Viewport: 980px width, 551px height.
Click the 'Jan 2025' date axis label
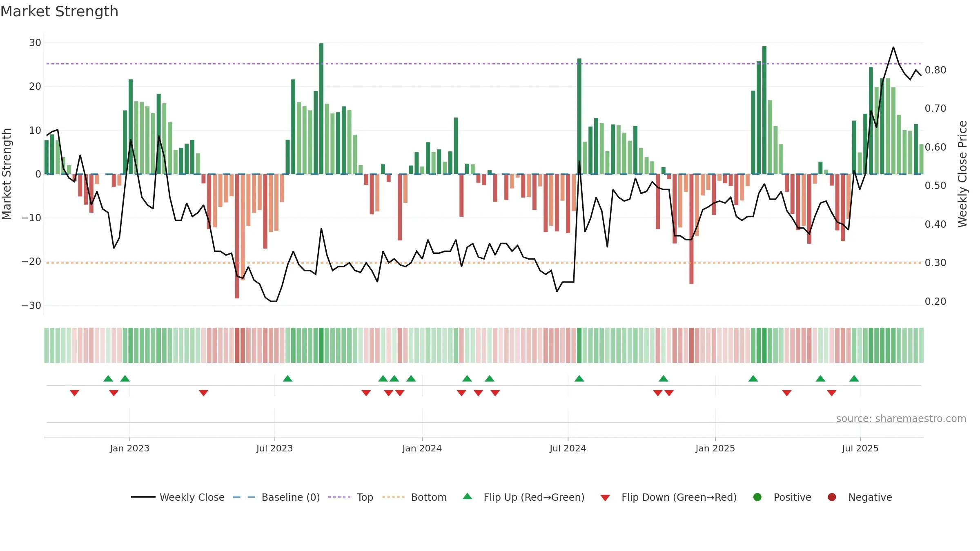715,449
